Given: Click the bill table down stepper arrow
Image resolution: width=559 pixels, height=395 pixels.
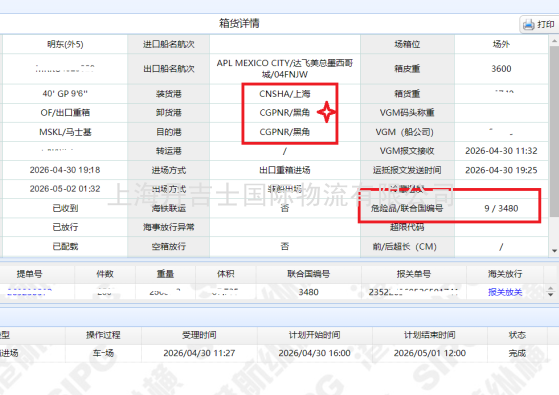Looking at the screenshot, I should pos(551,294).
